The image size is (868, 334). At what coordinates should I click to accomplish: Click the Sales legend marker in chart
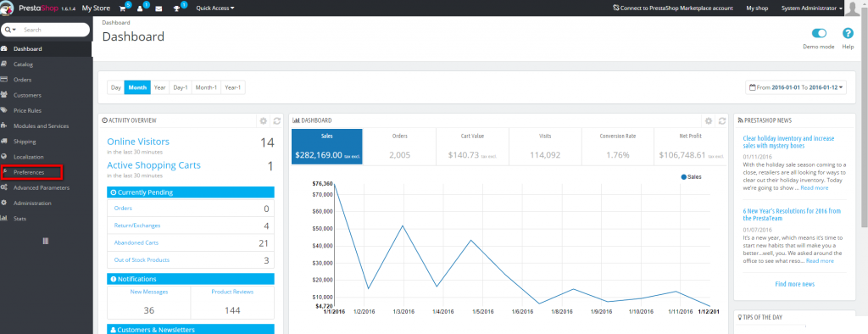[x=684, y=176]
